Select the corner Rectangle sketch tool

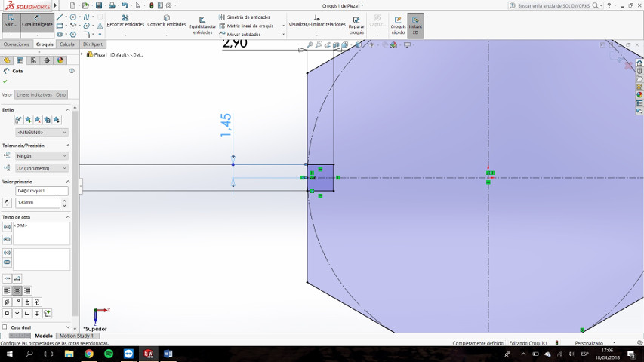point(60,26)
